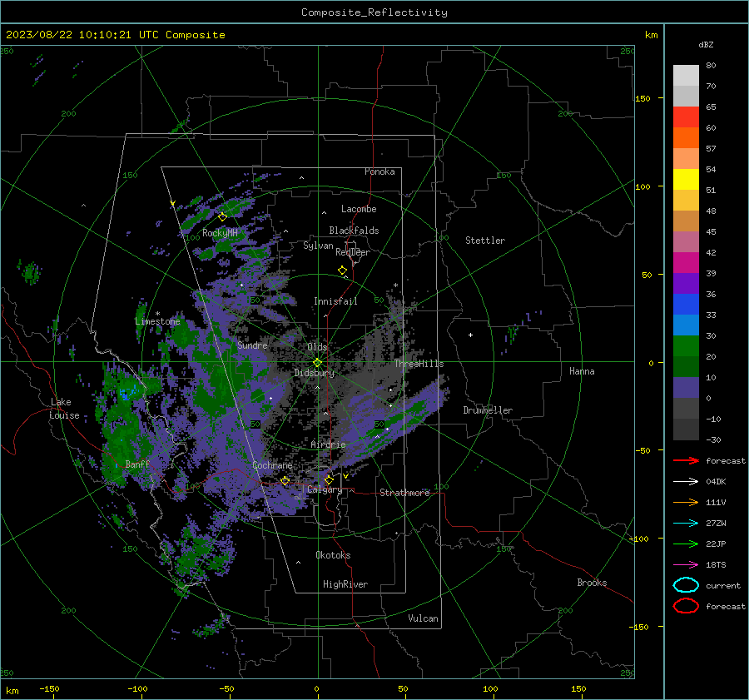Click the cyan 27ZW arrow in legend

(686, 524)
